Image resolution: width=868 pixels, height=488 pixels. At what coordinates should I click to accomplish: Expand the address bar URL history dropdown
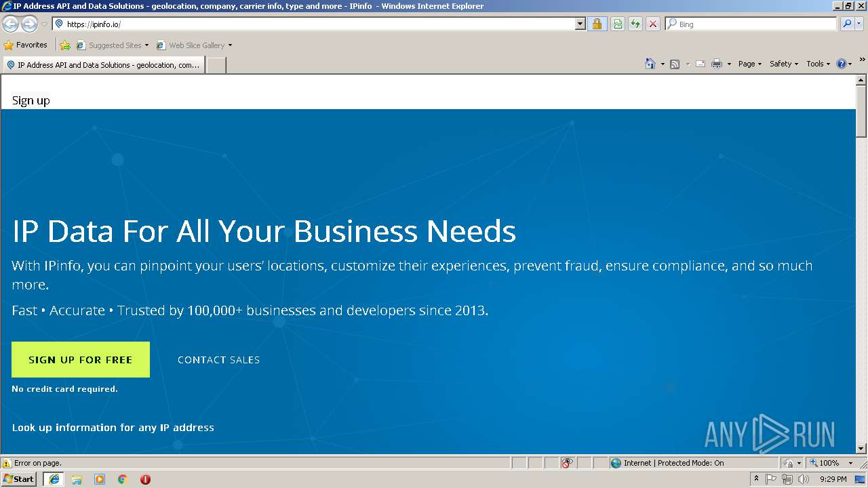click(580, 24)
